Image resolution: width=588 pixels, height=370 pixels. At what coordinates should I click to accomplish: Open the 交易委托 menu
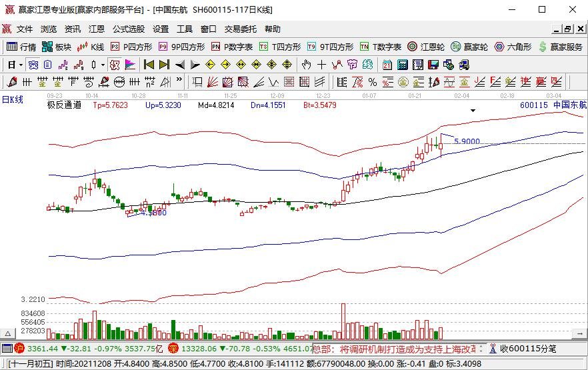tap(241, 29)
